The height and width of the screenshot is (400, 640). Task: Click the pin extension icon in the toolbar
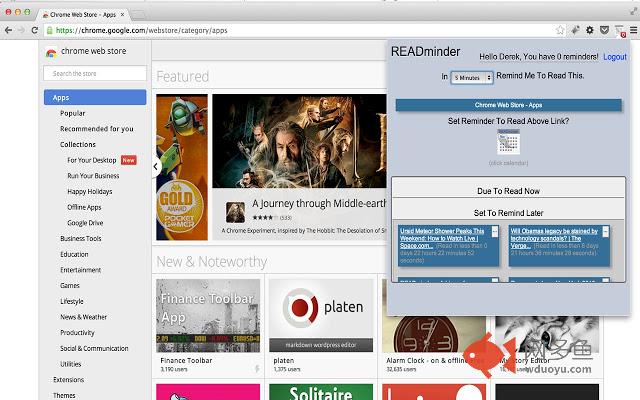pyautogui.click(x=575, y=30)
